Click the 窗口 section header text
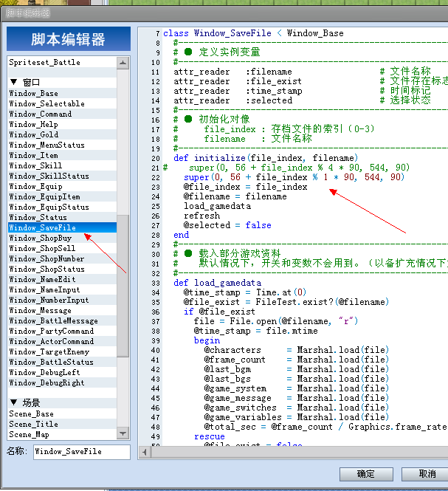Image resolution: width=448 pixels, height=491 pixels. (x=31, y=83)
